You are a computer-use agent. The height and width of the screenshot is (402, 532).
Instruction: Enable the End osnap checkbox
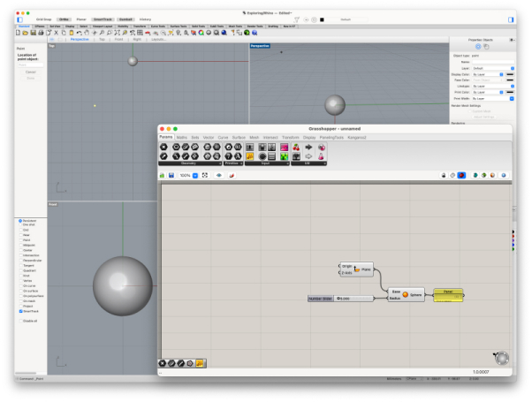coord(20,230)
